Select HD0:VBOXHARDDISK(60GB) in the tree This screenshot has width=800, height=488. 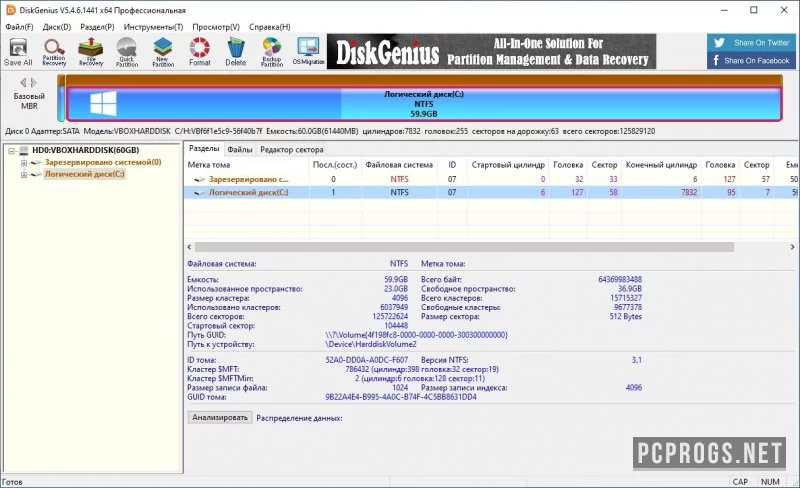[85, 150]
